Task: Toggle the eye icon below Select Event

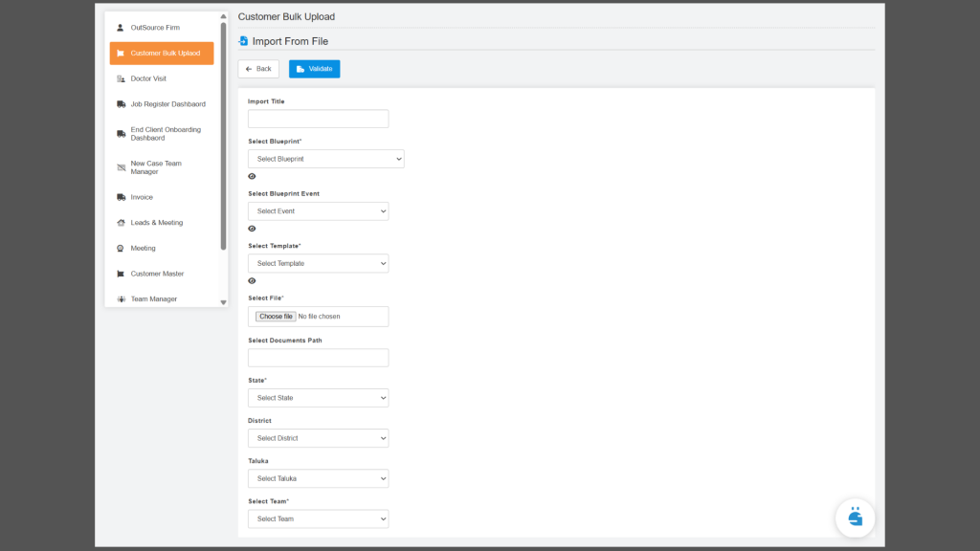Action: pos(252,229)
